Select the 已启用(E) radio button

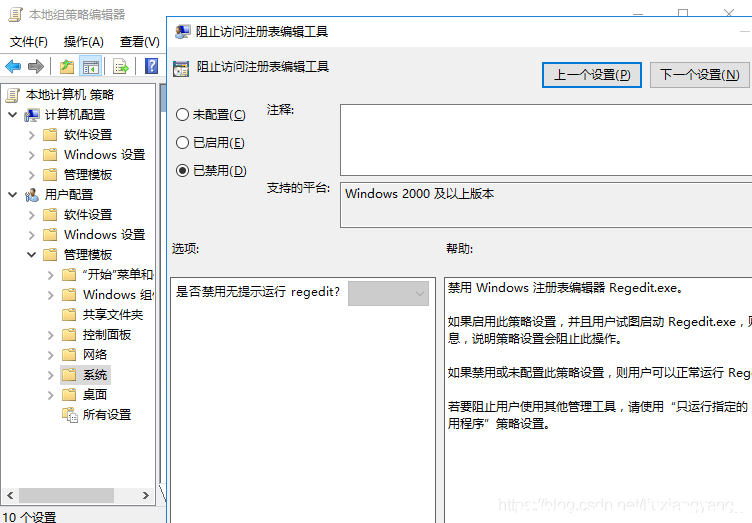coord(182,142)
